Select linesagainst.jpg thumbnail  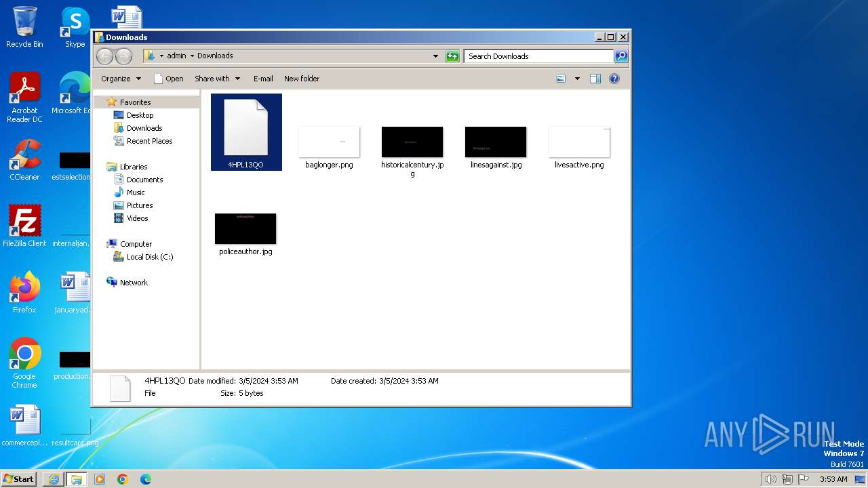[x=496, y=142]
